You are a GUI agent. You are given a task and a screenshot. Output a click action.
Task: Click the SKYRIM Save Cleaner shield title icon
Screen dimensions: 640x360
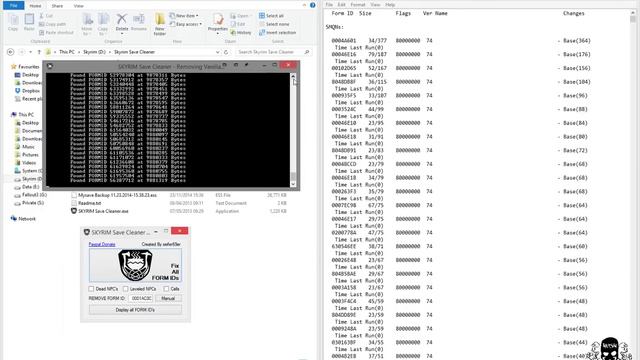pyautogui.click(x=87, y=232)
